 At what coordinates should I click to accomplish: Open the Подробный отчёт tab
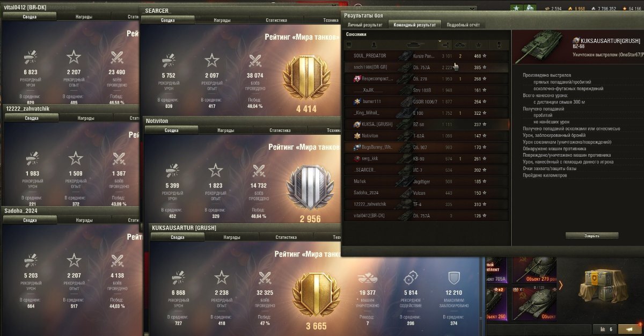coord(464,24)
